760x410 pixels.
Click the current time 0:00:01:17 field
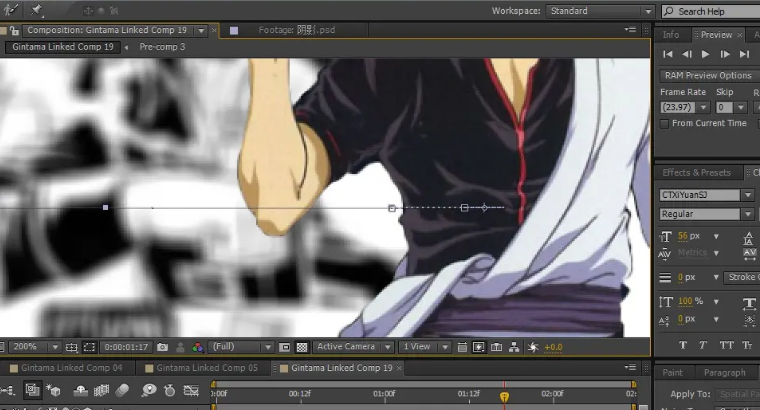[x=126, y=347]
